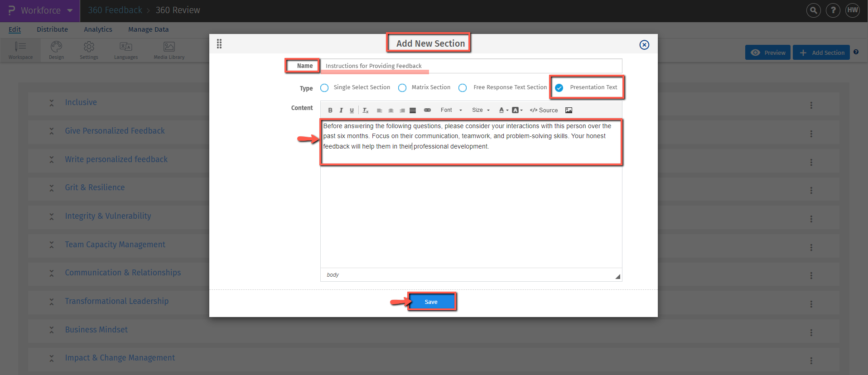The height and width of the screenshot is (375, 868).
Task: Grab the dialog drag handle dots icon
Action: pyautogui.click(x=219, y=44)
